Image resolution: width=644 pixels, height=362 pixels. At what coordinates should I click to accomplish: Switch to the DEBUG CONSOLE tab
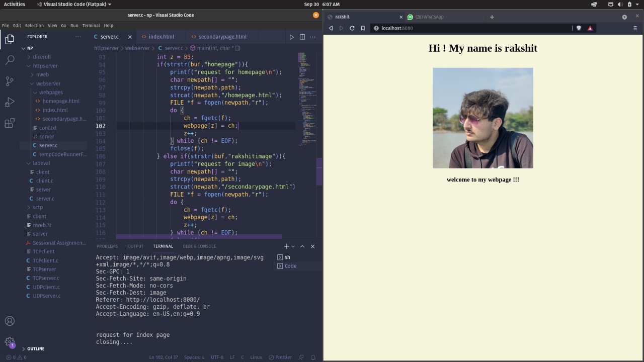(199, 246)
